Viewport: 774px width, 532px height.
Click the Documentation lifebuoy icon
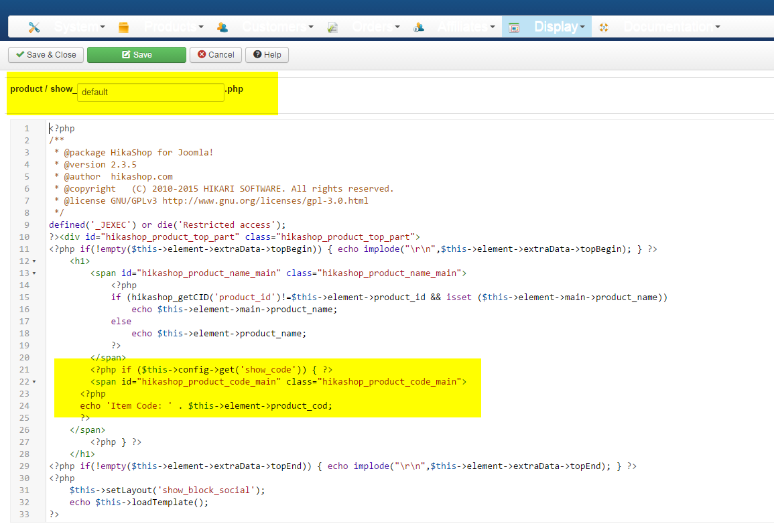point(604,27)
